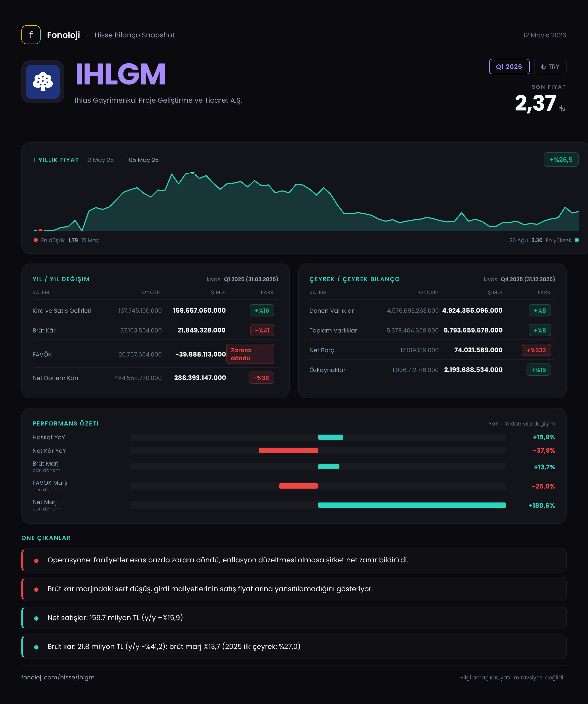
Task: Click the -37,9% Net Kâr YoY value
Action: [544, 451]
